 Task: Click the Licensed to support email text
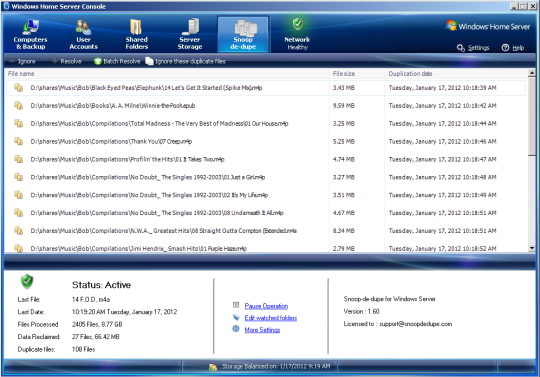coord(398,324)
